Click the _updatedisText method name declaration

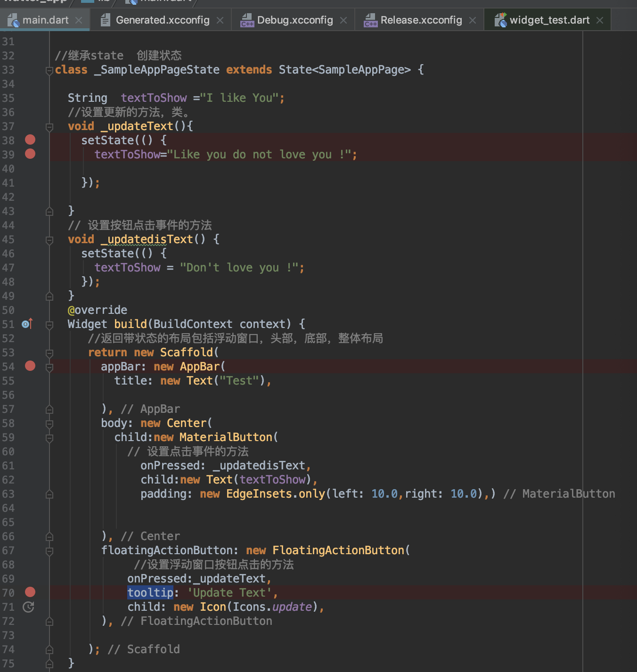pyautogui.click(x=147, y=239)
